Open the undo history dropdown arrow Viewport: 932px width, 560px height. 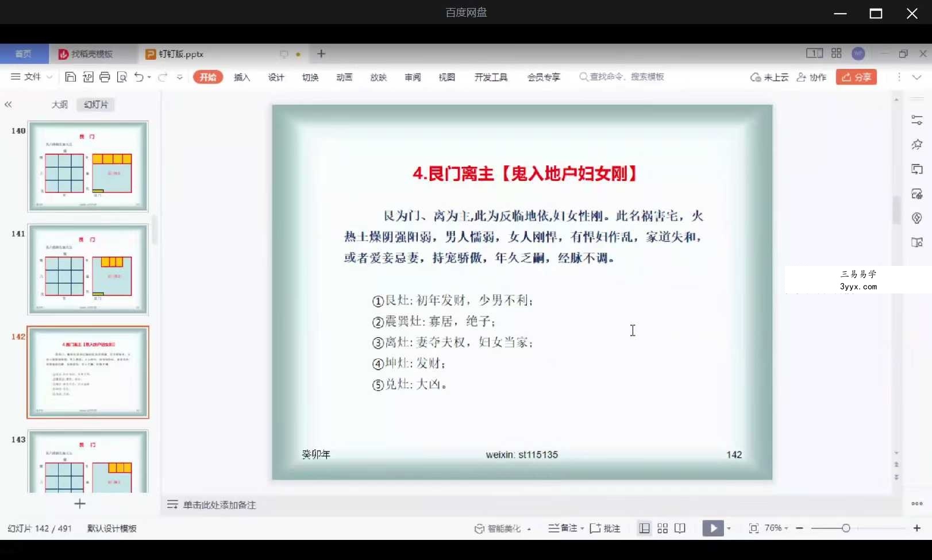[x=149, y=77]
